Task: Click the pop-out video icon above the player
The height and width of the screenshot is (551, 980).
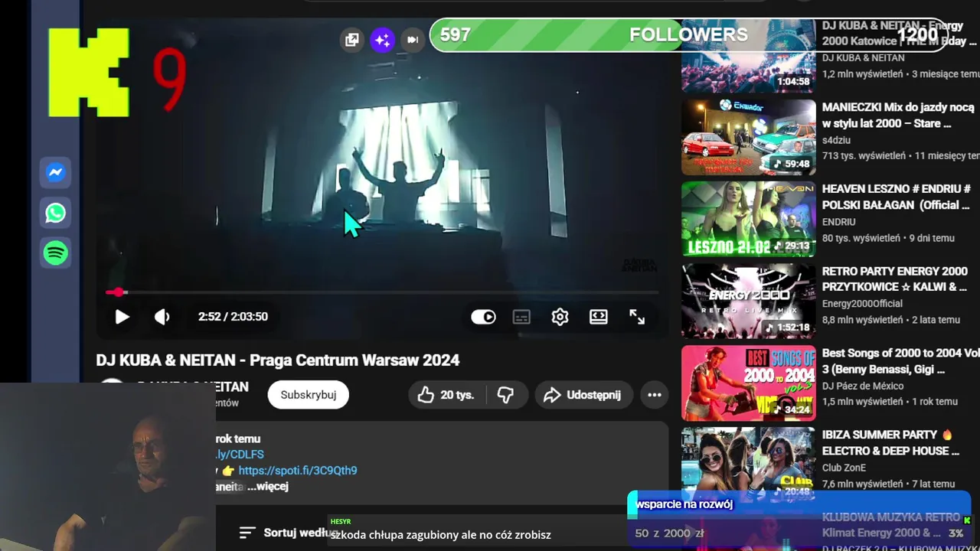Action: tap(352, 40)
